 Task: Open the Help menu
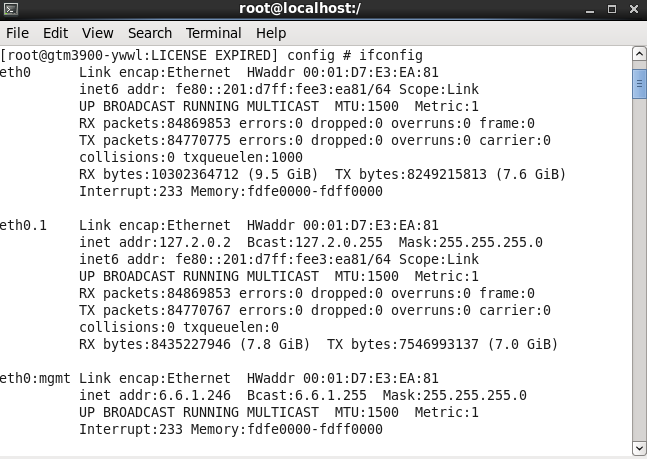point(271,33)
